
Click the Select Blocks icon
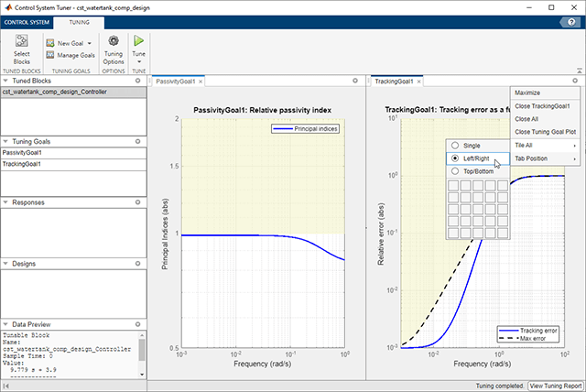21,42
